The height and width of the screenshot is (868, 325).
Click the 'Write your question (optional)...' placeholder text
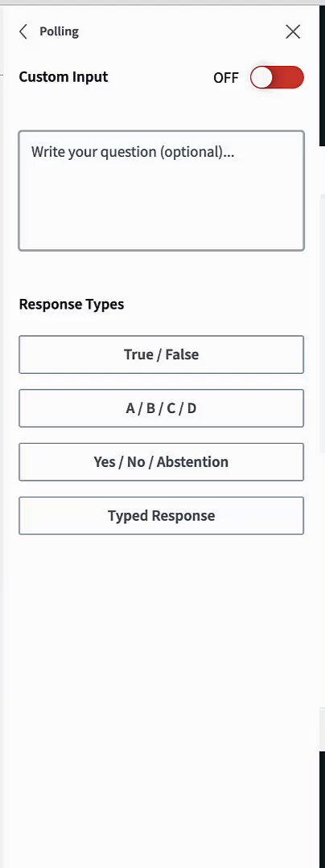[133, 152]
